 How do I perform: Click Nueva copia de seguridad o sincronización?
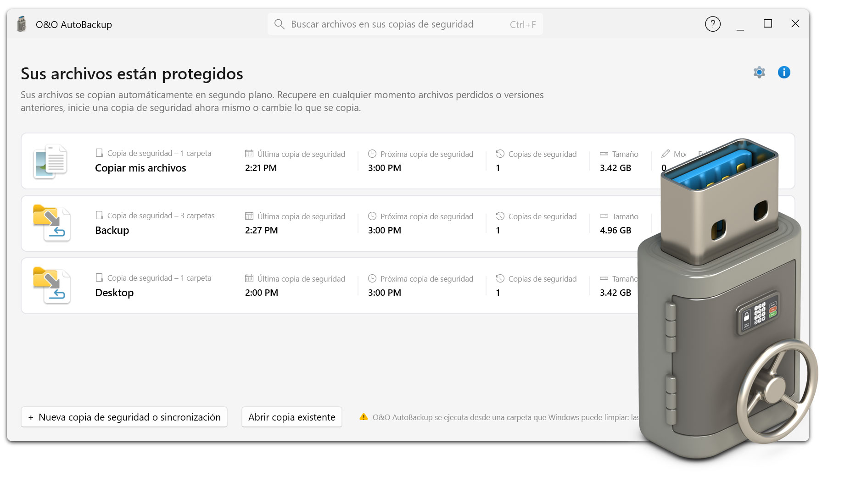[124, 417]
